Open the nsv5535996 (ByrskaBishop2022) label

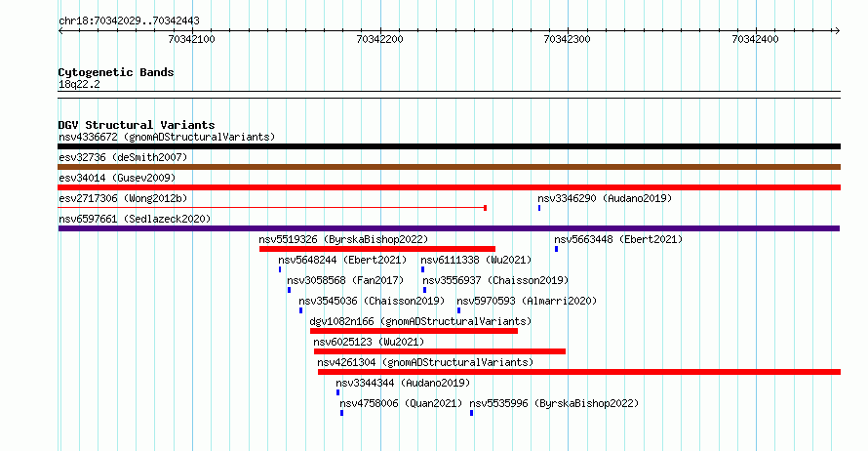554,403
